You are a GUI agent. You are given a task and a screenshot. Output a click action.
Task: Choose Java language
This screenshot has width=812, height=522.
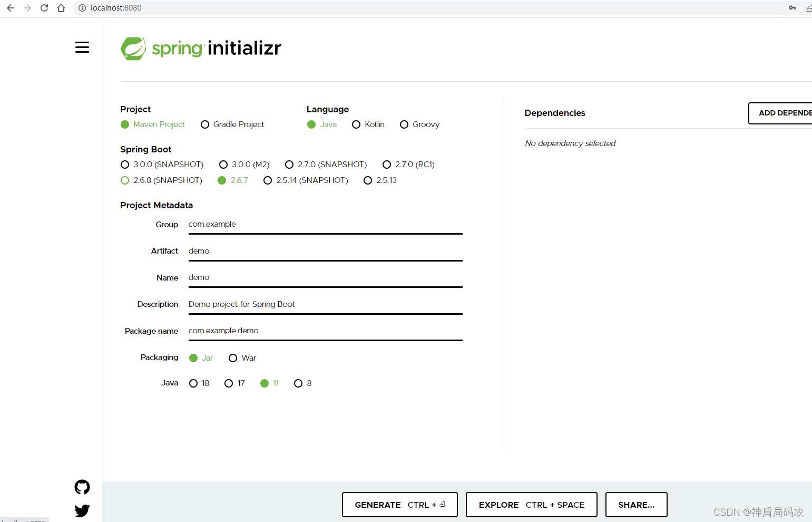(x=322, y=124)
